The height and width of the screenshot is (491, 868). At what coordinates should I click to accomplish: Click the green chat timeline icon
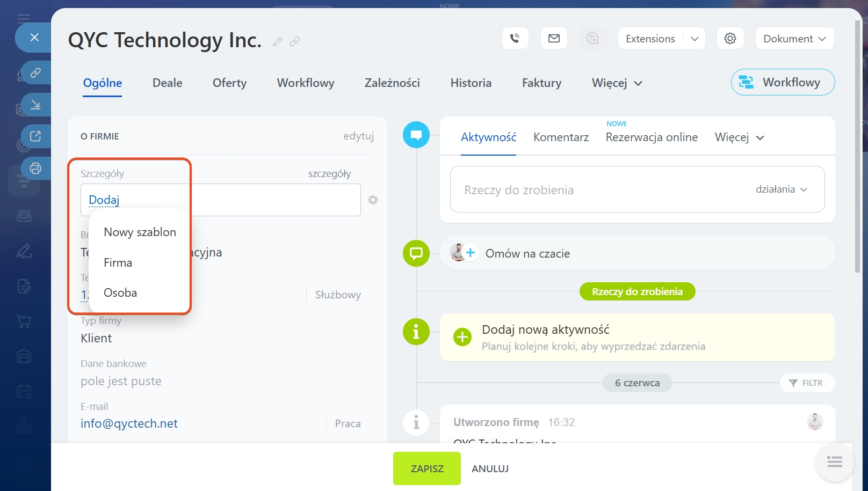tap(416, 253)
